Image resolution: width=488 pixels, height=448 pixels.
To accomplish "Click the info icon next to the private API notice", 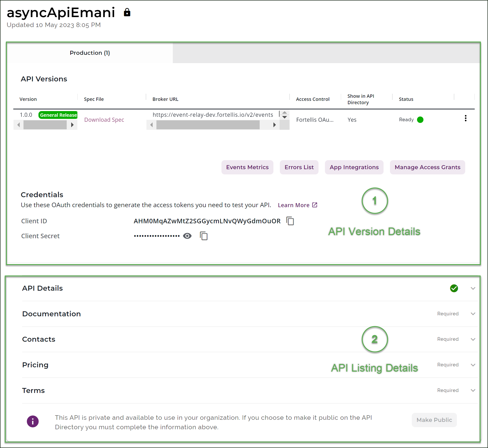I will [x=33, y=421].
